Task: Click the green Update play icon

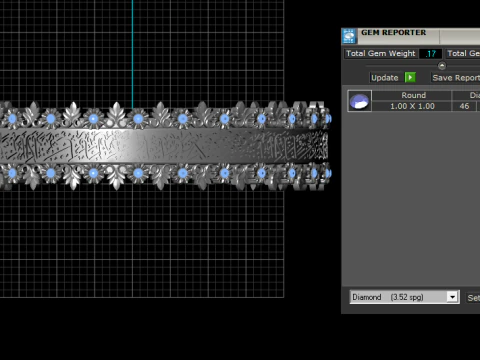Action: 410,78
